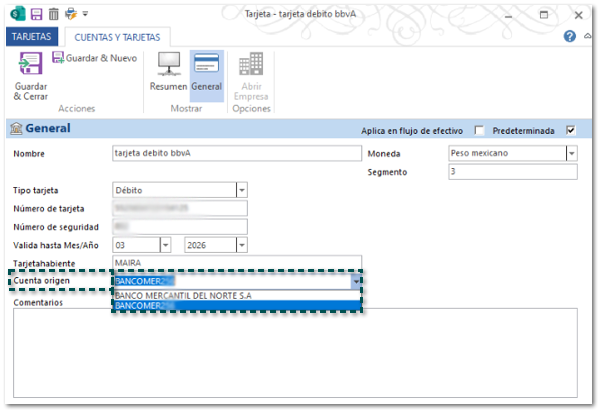The image size is (601, 413).
Task: Toggle the Predeterminada checkbox
Action: 571,129
